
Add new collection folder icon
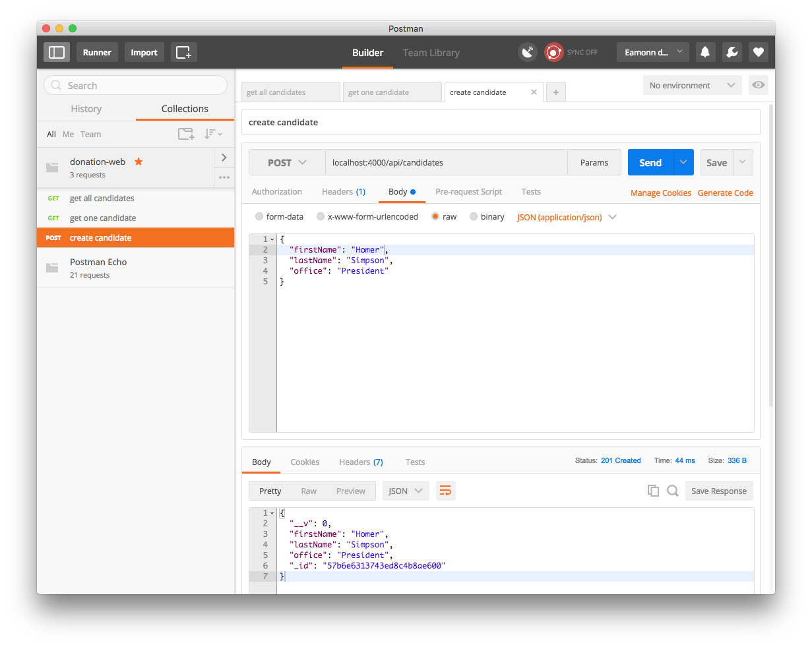tap(186, 134)
